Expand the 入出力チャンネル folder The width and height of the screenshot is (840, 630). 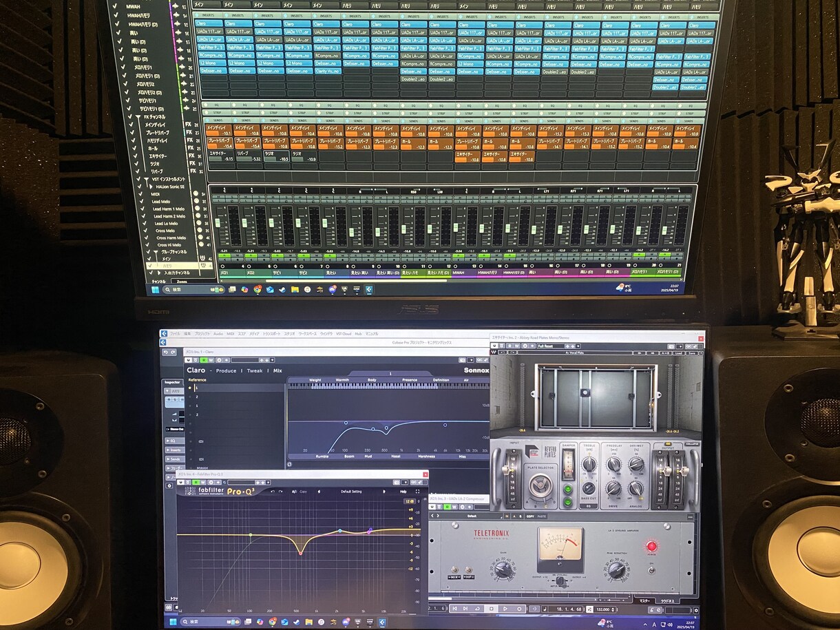159,273
